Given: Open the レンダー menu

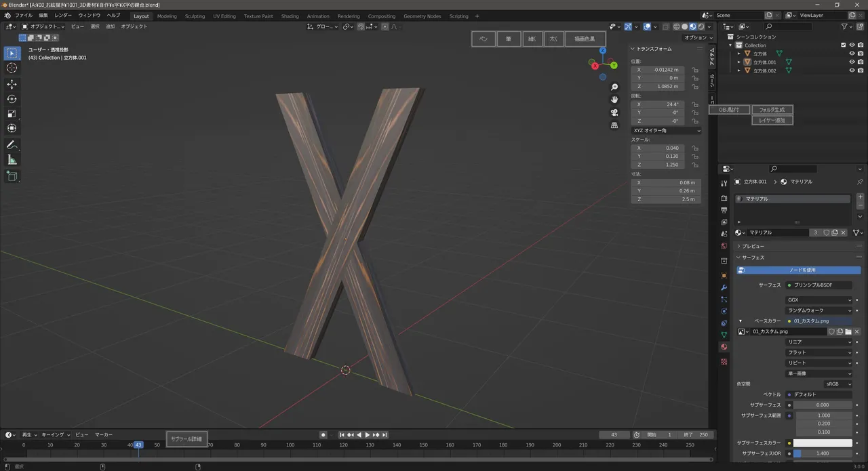Looking at the screenshot, I should (x=63, y=15).
